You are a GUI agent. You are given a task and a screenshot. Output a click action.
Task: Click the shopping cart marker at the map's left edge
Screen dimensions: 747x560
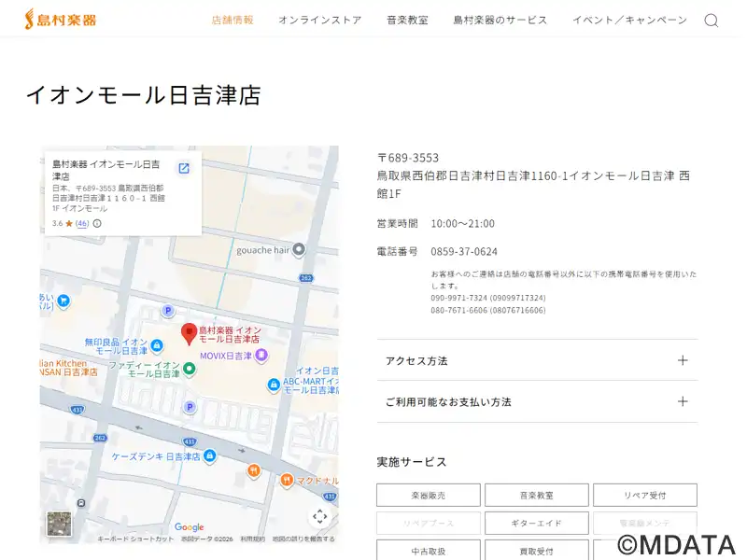point(63,301)
